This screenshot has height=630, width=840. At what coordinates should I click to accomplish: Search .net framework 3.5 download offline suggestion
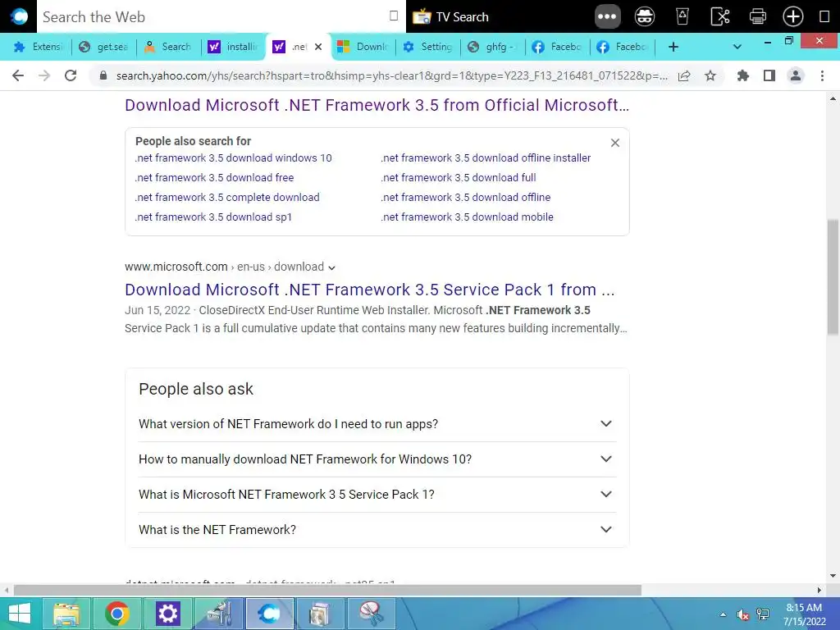466,197
